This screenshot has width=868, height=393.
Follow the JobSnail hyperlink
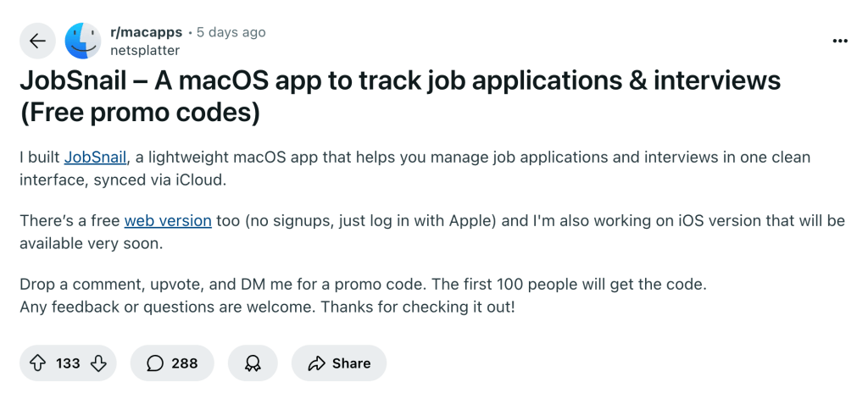pos(97,158)
